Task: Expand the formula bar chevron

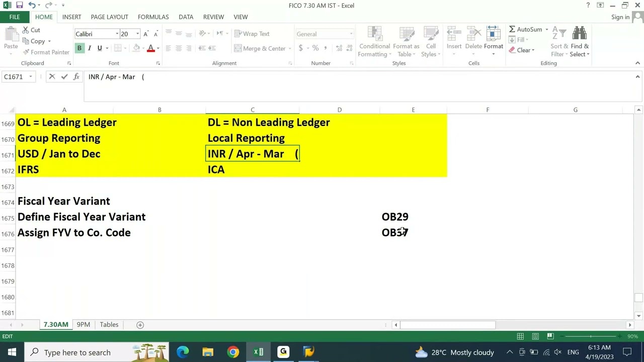Action: click(x=637, y=76)
